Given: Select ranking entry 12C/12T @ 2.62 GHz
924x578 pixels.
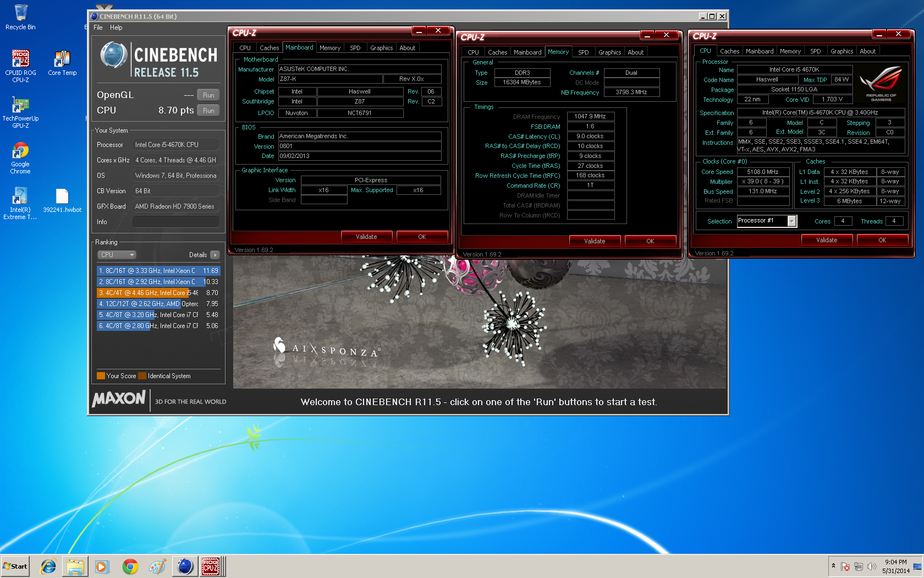Looking at the screenshot, I should point(158,304).
